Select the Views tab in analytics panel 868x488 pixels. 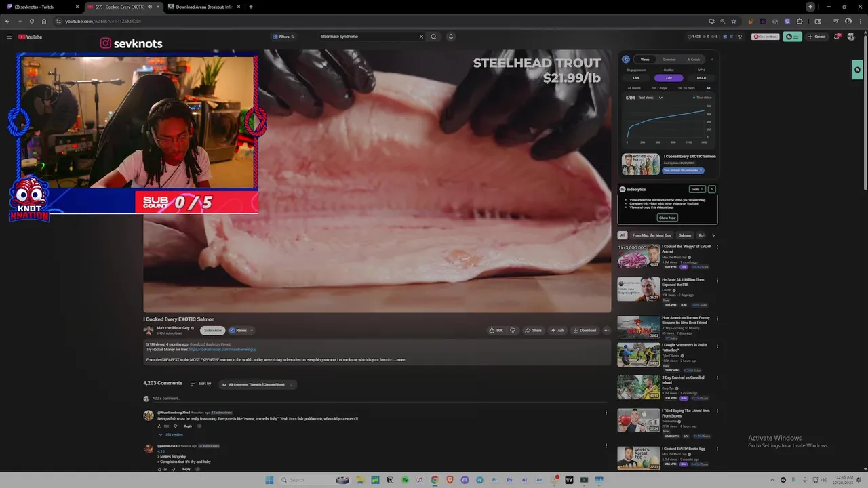[x=645, y=60]
